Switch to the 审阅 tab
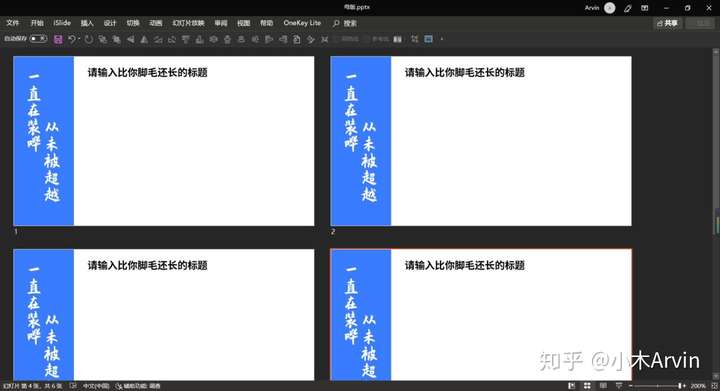Screen dimensions: 720x391 tap(221, 23)
